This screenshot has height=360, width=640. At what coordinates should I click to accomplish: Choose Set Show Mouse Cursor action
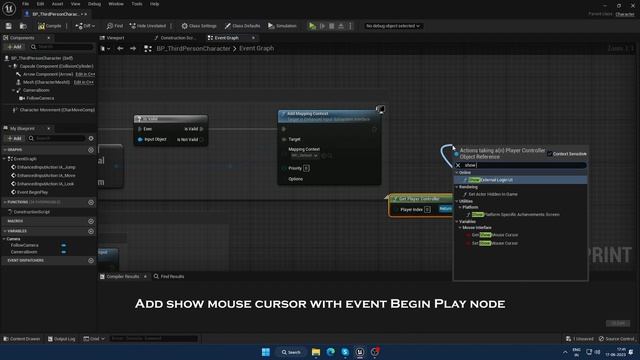(495, 243)
